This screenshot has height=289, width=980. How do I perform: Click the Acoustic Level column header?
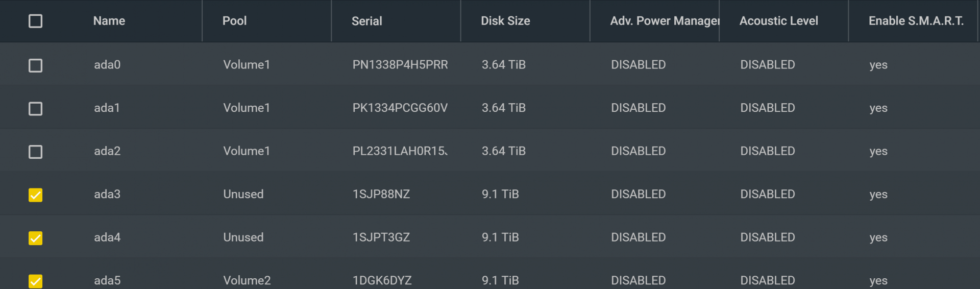coord(778,21)
